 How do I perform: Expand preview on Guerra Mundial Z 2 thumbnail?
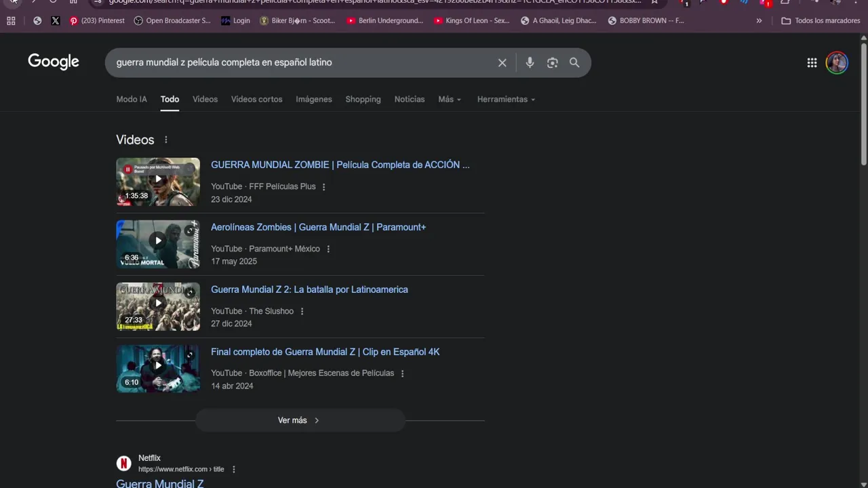pyautogui.click(x=190, y=293)
